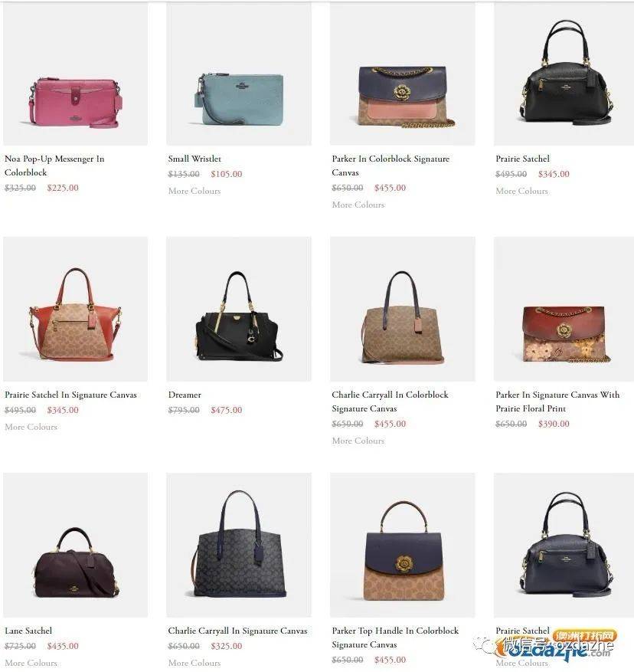View the Parker Prairie Floral Print bag image
The image size is (634, 672).
tap(564, 309)
